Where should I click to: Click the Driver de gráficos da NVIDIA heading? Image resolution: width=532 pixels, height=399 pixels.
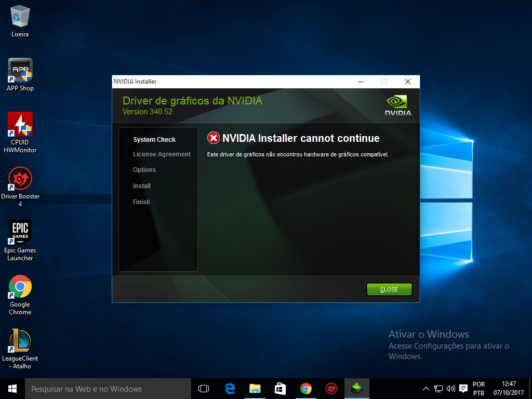[192, 101]
